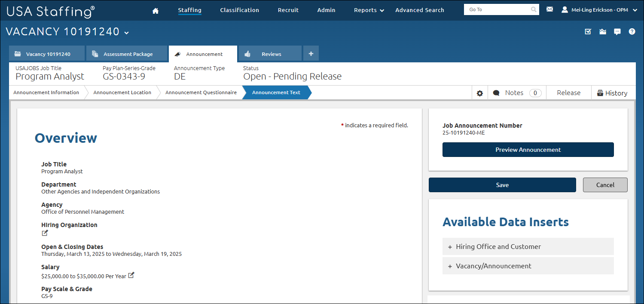Click the USA Staffing logo
644x304 pixels.
point(51,11)
